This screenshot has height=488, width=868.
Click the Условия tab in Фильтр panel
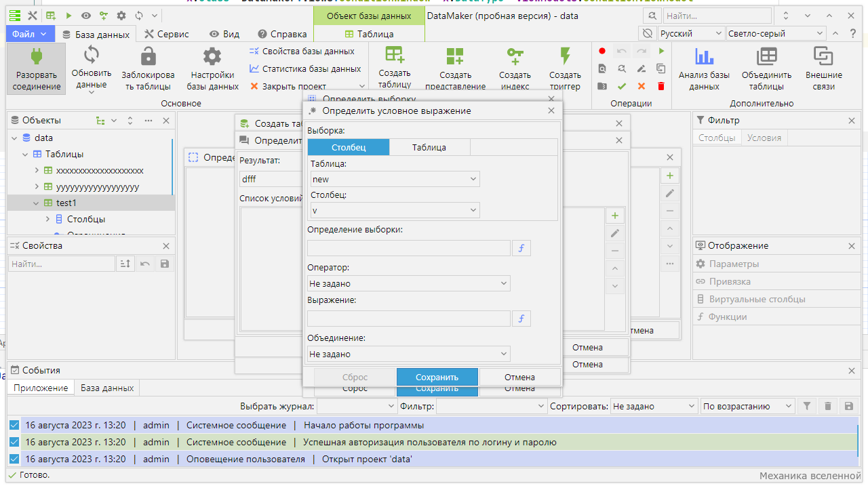pyautogui.click(x=764, y=138)
